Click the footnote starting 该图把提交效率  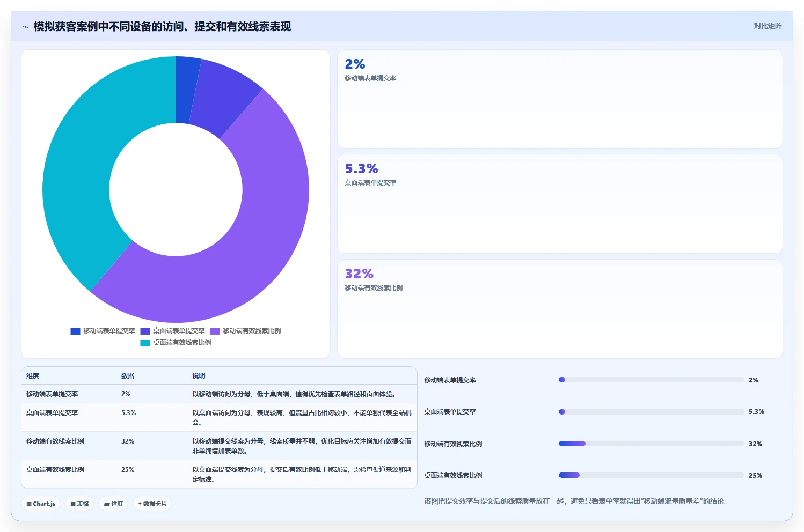[575, 501]
